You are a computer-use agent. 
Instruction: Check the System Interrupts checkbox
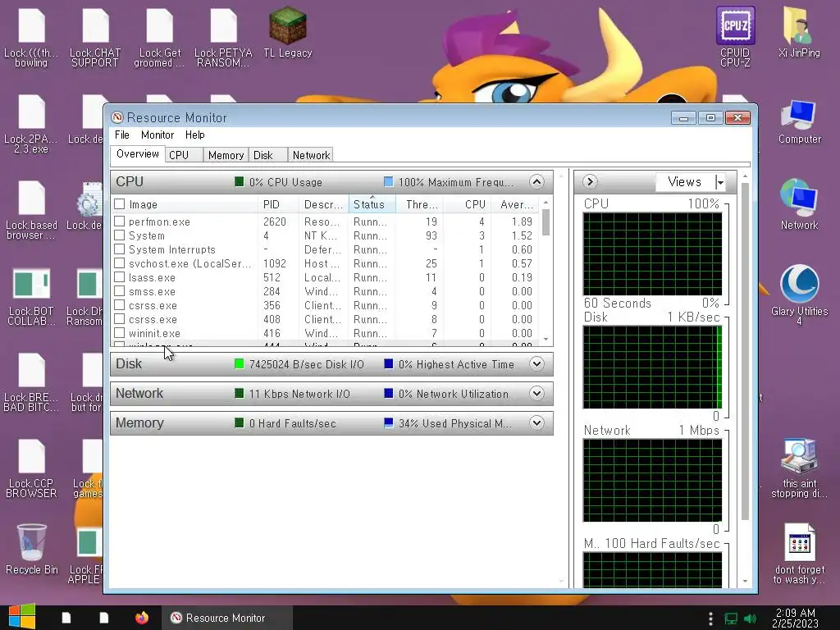[120, 249]
